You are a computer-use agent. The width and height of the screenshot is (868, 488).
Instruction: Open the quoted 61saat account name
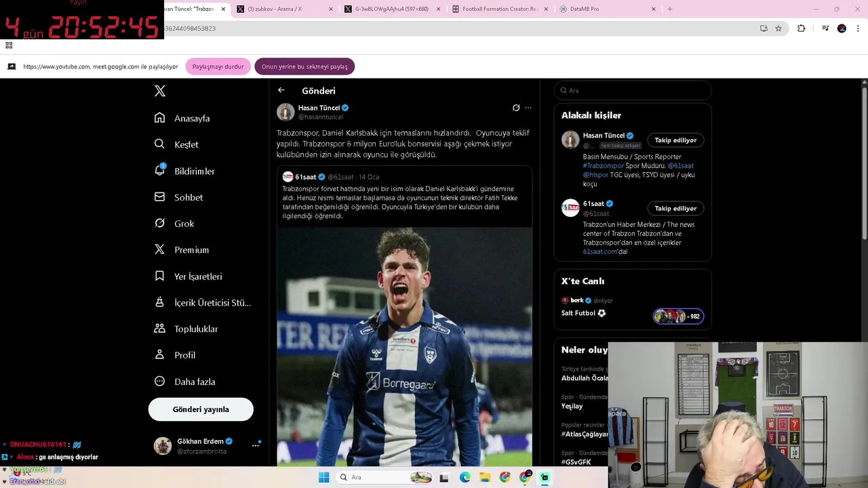point(306,177)
